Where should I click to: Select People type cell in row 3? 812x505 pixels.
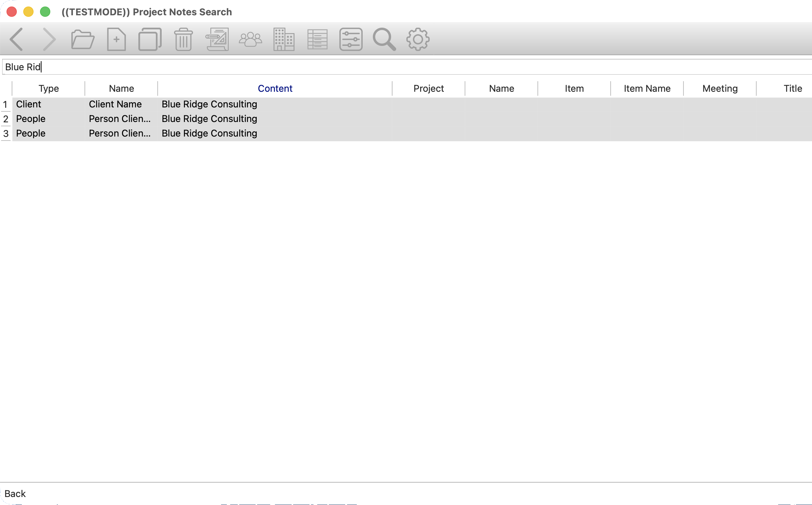click(x=48, y=134)
